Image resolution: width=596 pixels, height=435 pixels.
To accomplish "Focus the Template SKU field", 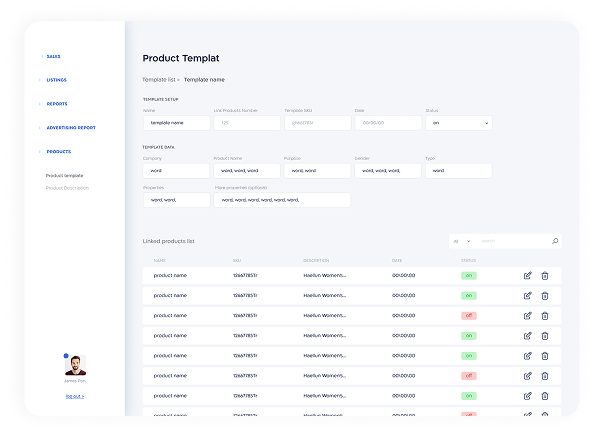I will click(318, 123).
